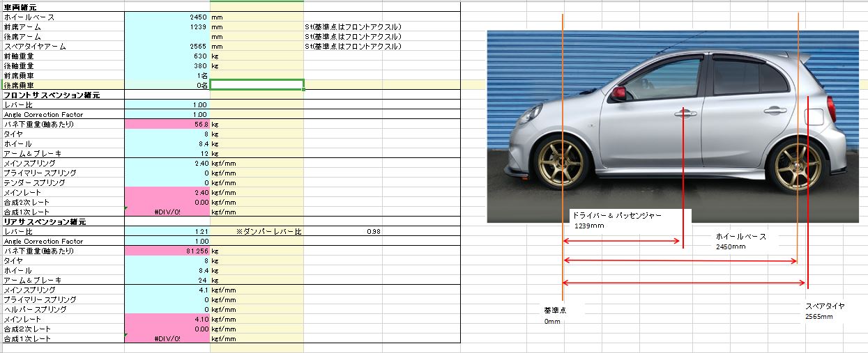Click the green-bordered active cell
The width and height of the screenshot is (868, 353).
(257, 85)
